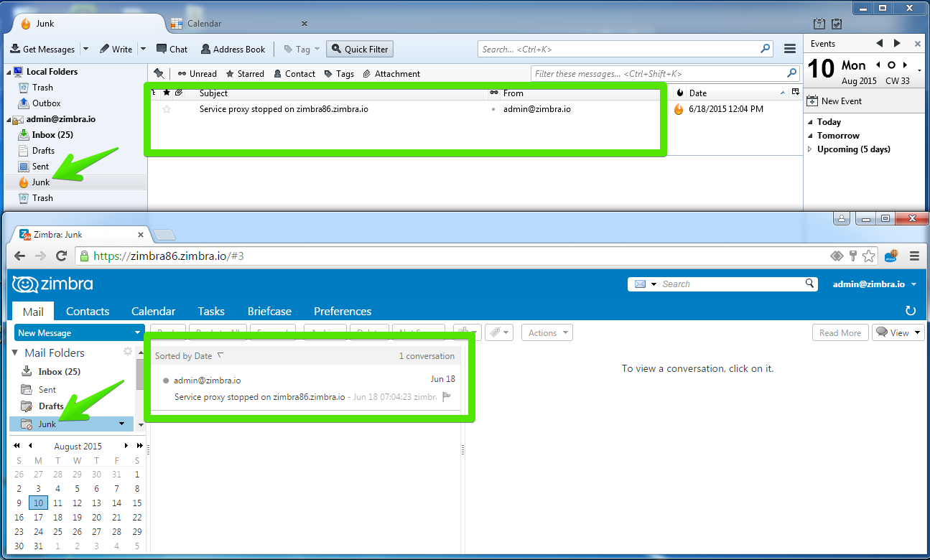Screen dimensions: 930x560
Task: Open the Actions dropdown in Zimbra
Action: (547, 332)
